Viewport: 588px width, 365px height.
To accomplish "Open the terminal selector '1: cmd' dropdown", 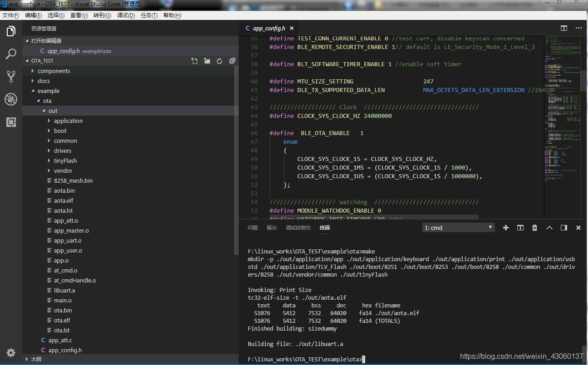I will click(x=459, y=228).
